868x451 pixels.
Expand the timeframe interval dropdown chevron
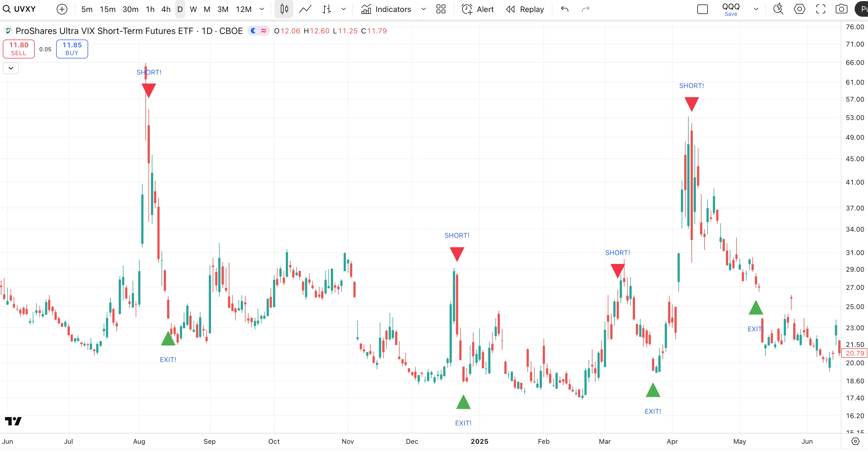(x=262, y=9)
